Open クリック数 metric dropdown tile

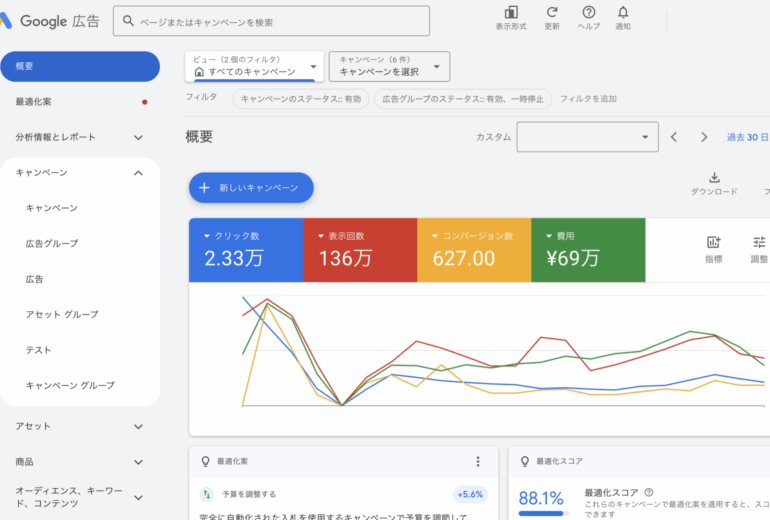click(x=246, y=250)
